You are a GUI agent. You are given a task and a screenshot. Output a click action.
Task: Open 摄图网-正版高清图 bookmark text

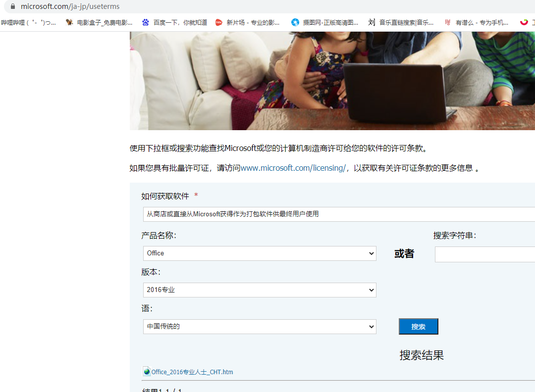point(330,22)
